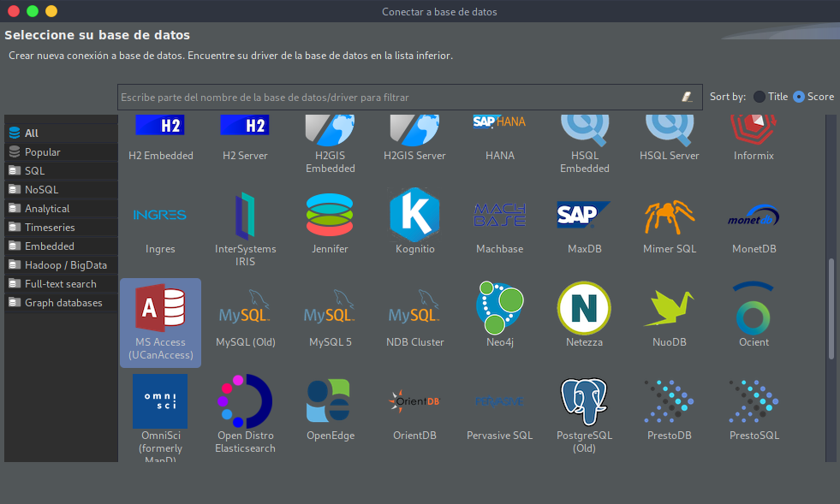
Task: Pick the HSQL Server icon
Action: pos(669,130)
